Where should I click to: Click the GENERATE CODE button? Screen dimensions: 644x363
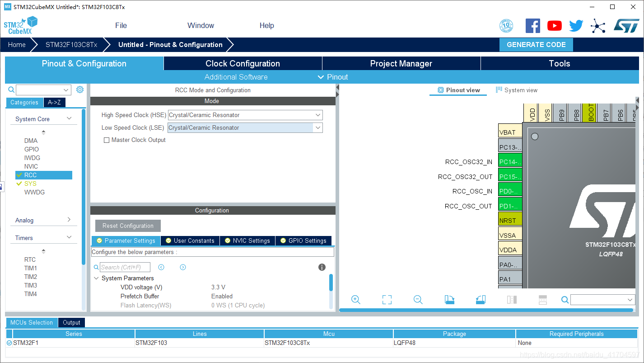536,45
